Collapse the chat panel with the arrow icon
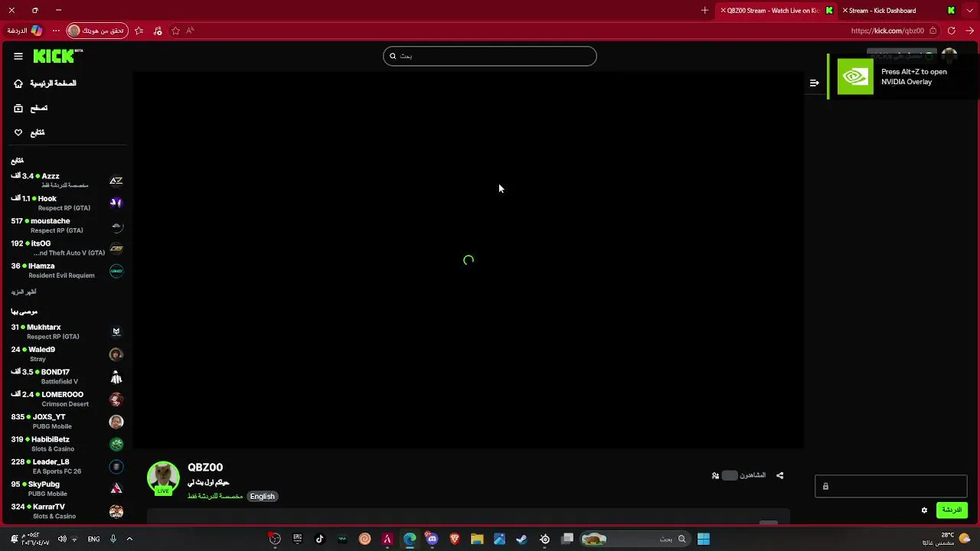 [x=814, y=83]
